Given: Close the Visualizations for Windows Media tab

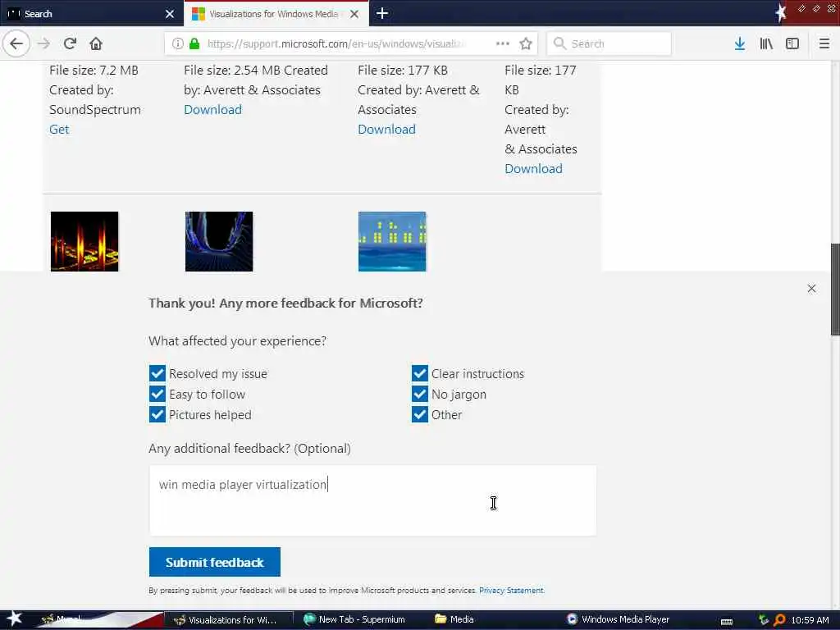Looking at the screenshot, I should pyautogui.click(x=354, y=14).
